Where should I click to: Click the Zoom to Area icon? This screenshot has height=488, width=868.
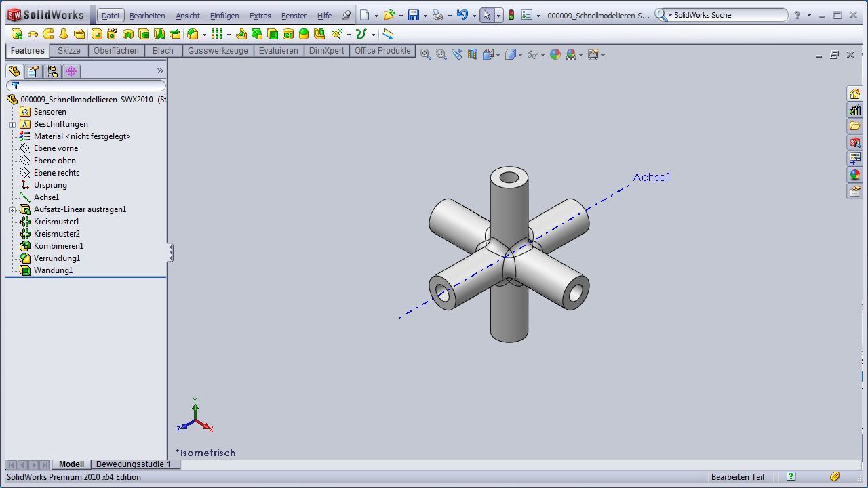coord(441,55)
